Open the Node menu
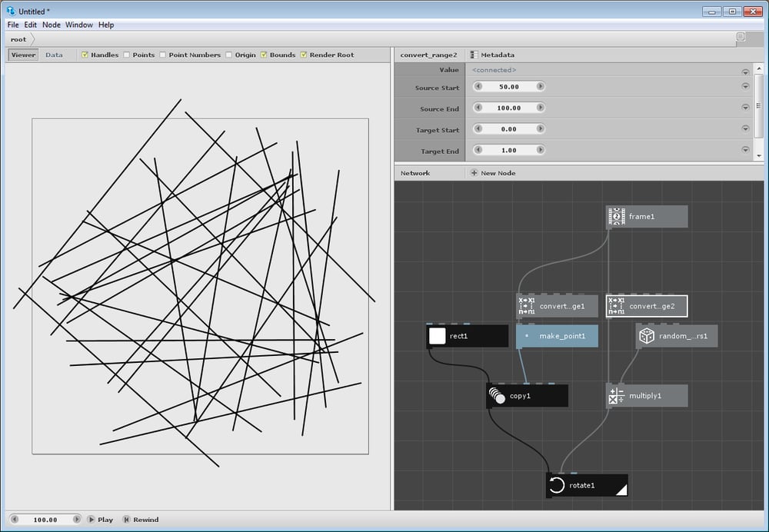The width and height of the screenshot is (769, 532). tap(52, 25)
